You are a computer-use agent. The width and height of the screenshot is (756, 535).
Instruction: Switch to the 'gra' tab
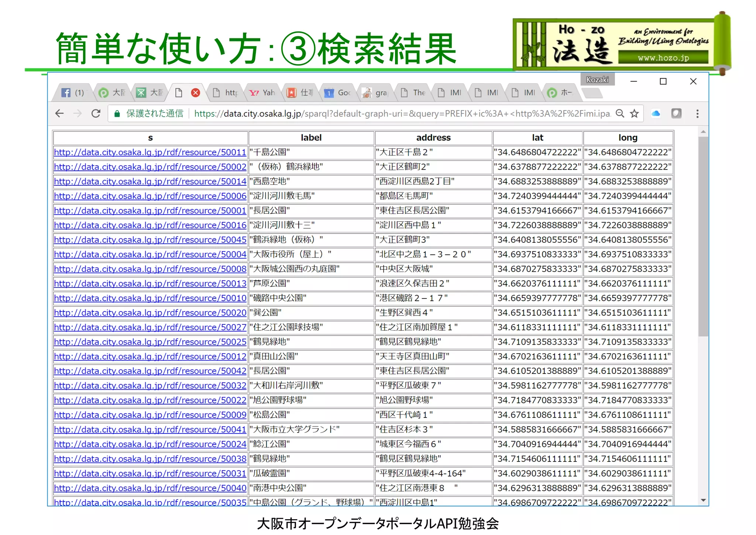375,93
